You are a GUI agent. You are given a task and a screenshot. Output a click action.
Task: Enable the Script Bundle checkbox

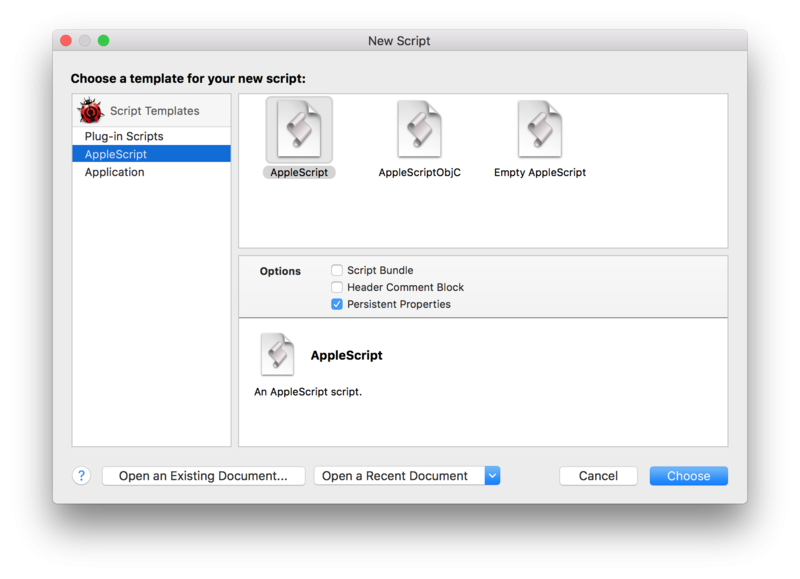337,270
